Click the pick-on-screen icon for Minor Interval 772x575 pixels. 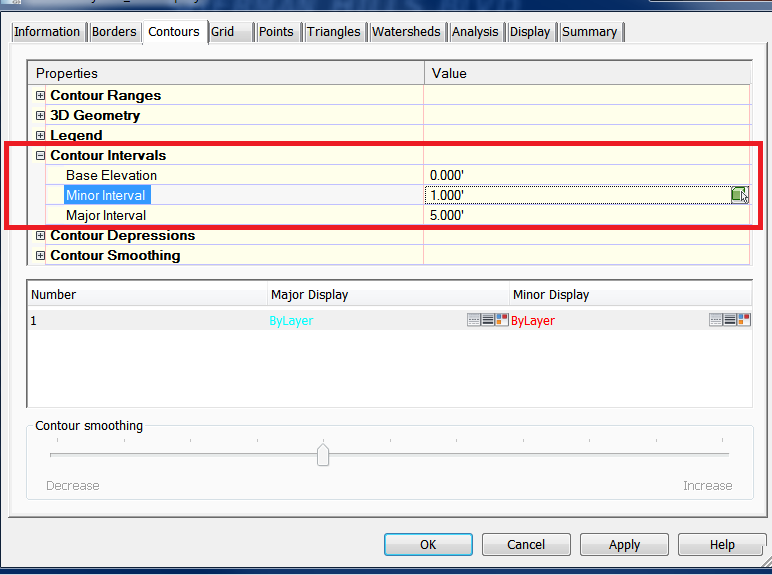(x=740, y=195)
